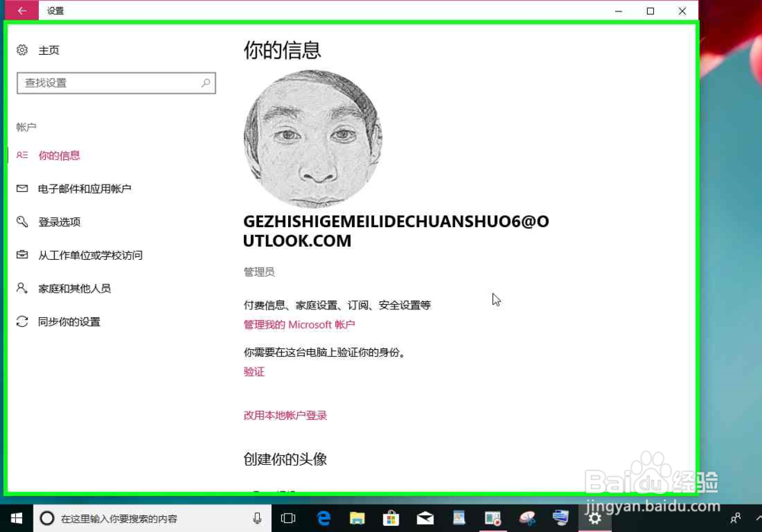The width and height of the screenshot is (762, 532).
Task: Click the 管理员 account role text
Action: (x=259, y=272)
